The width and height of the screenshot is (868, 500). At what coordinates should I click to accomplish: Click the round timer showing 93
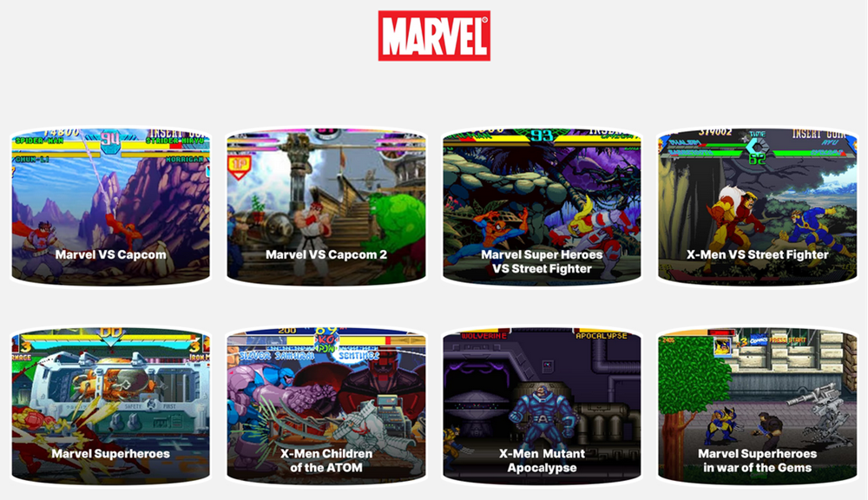point(541,135)
